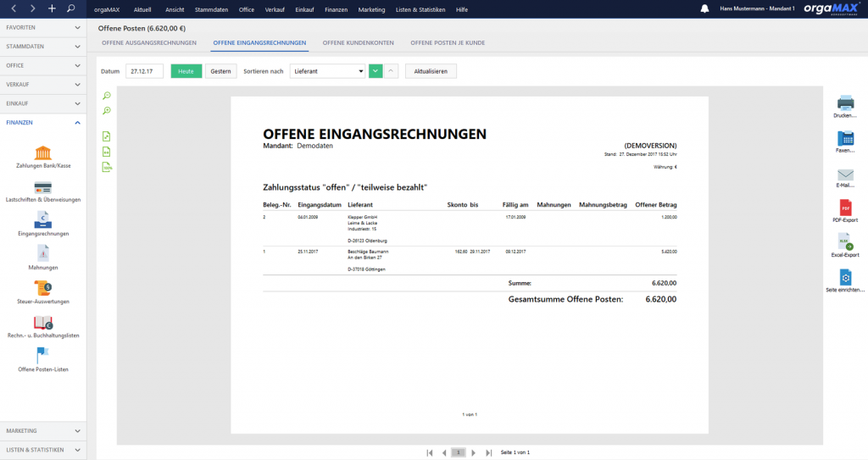This screenshot has width=868, height=460.
Task: Expand Marketing sidebar section
Action: click(x=43, y=430)
